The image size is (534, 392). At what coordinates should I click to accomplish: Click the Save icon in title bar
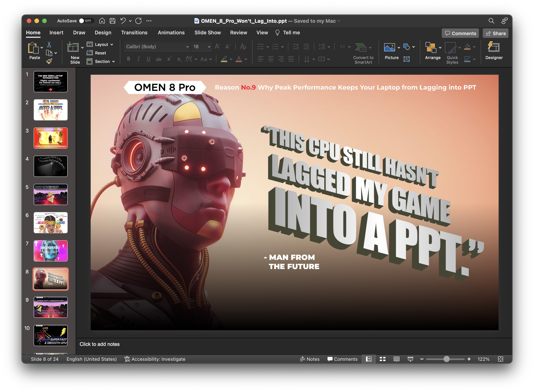112,21
